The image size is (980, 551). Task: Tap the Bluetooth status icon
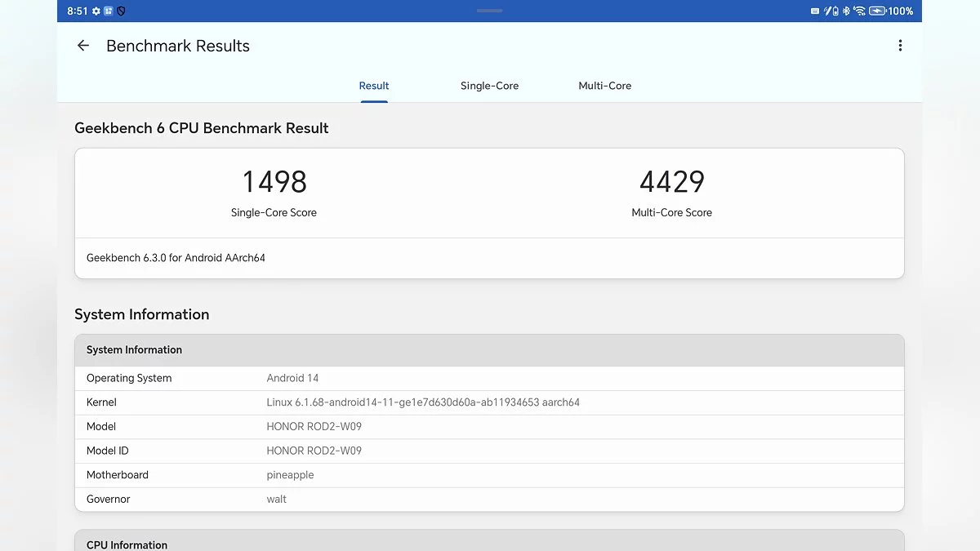pyautogui.click(x=846, y=11)
